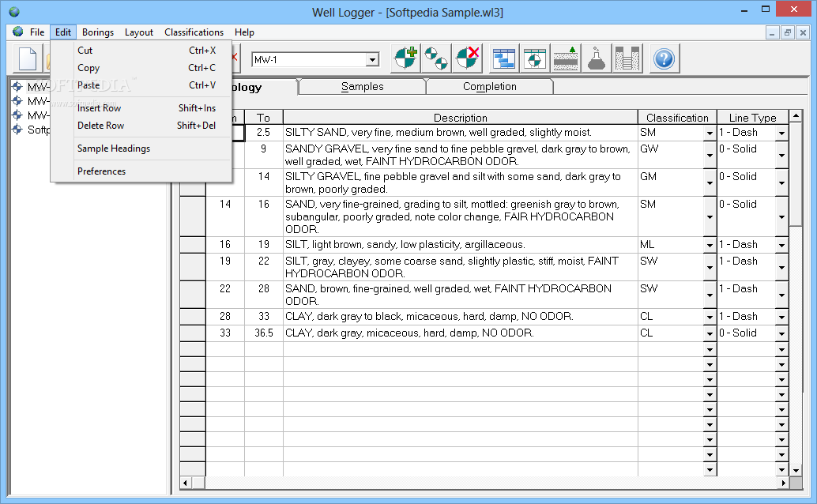The height and width of the screenshot is (504, 817).
Task: Open Line Type dropdown for 19 to 22 row
Action: [781, 267]
